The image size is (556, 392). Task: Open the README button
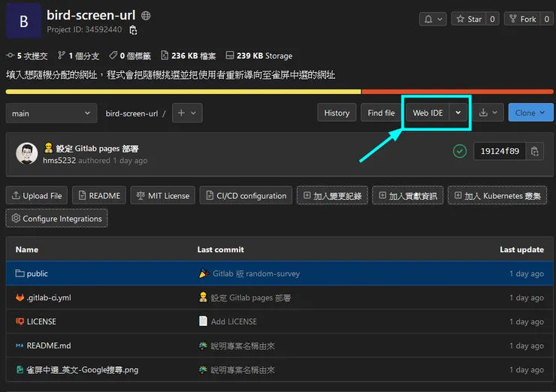coord(99,195)
